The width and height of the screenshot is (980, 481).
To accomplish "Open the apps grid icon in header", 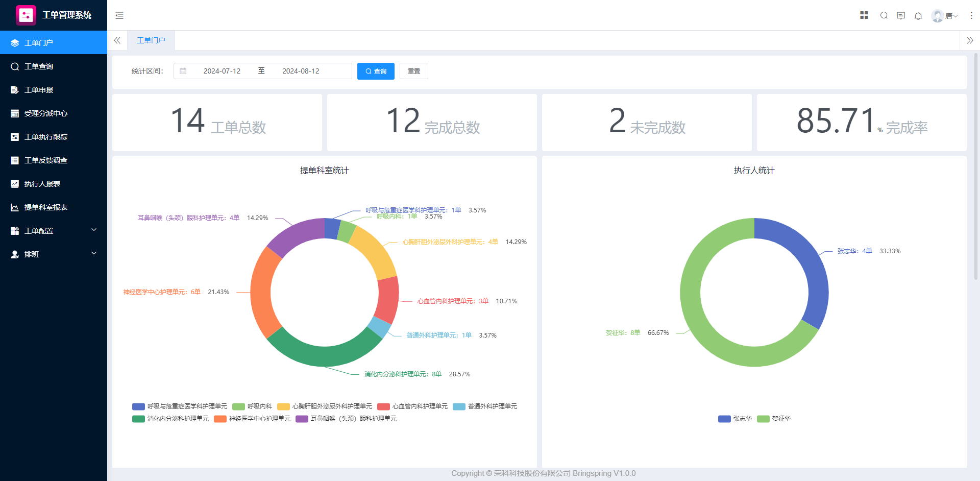I will (x=864, y=15).
